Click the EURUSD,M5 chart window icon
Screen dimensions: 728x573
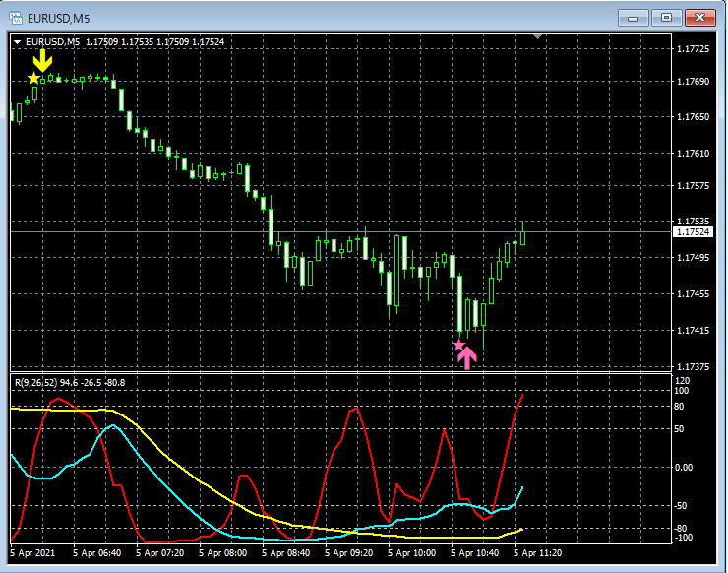pos(16,18)
